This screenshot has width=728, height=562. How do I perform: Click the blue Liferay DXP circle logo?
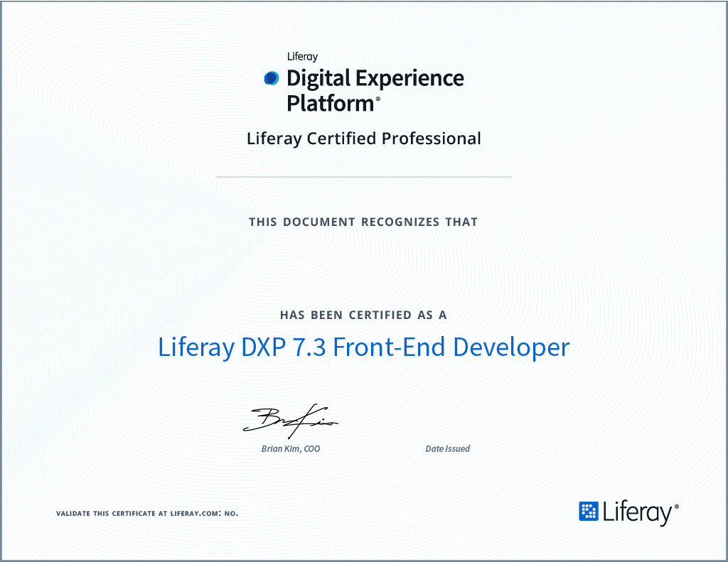click(x=272, y=78)
